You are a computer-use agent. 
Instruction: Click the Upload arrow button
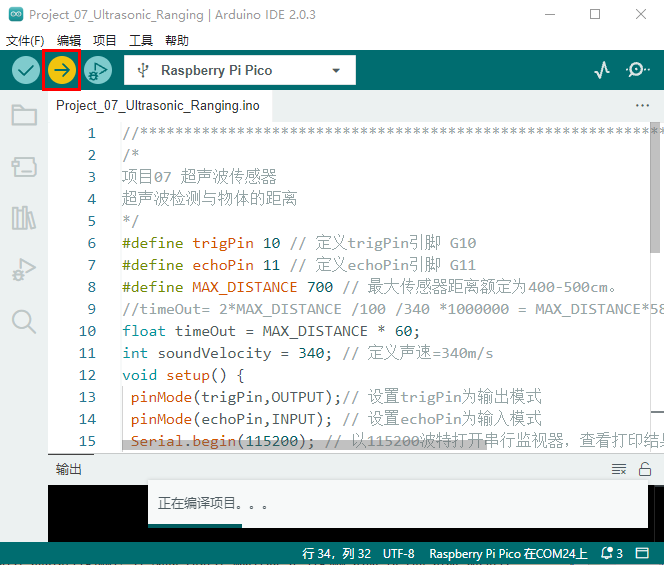coord(62,70)
